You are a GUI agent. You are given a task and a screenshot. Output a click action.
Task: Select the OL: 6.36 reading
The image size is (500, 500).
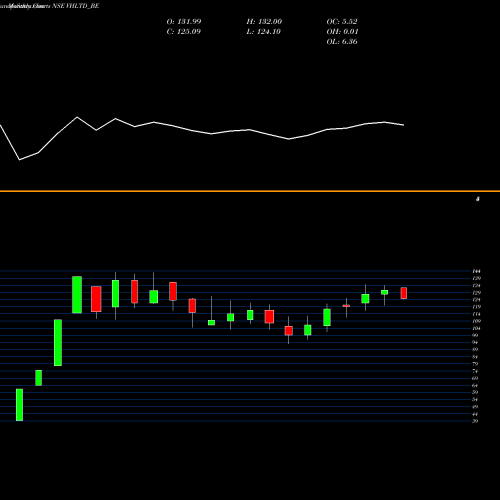(342, 42)
